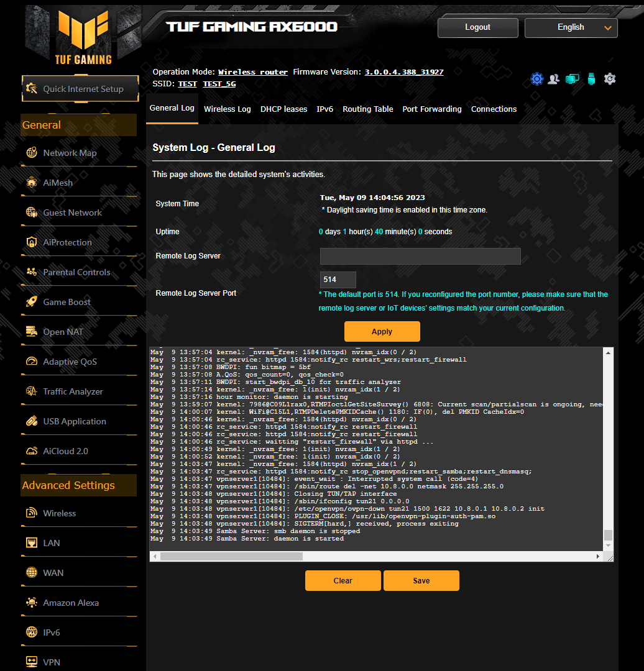Screen dimensions: 644x671
Task: Click the teal network monitors status icon
Action: pyautogui.click(x=573, y=79)
